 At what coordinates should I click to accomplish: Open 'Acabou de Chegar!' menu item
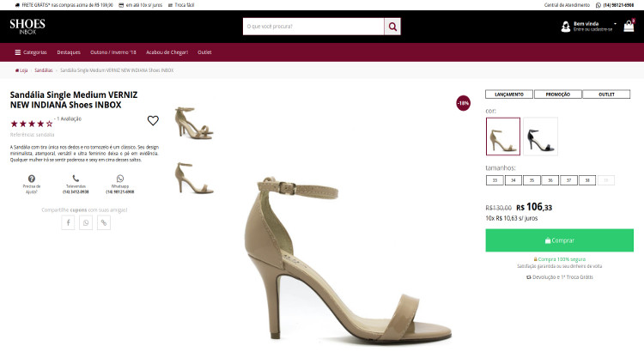167,52
